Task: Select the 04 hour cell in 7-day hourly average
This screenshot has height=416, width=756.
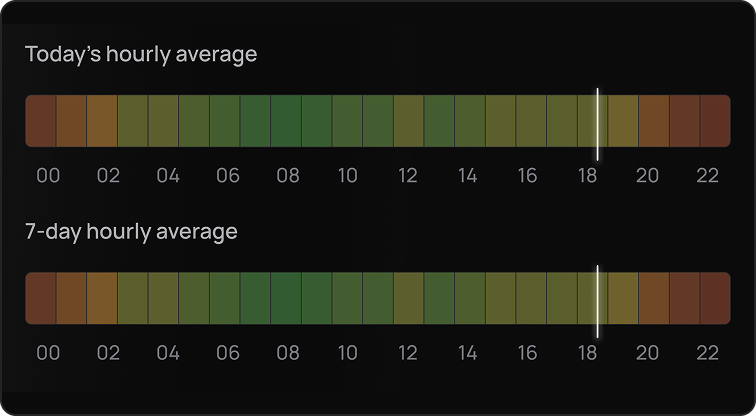Action: coord(163,298)
